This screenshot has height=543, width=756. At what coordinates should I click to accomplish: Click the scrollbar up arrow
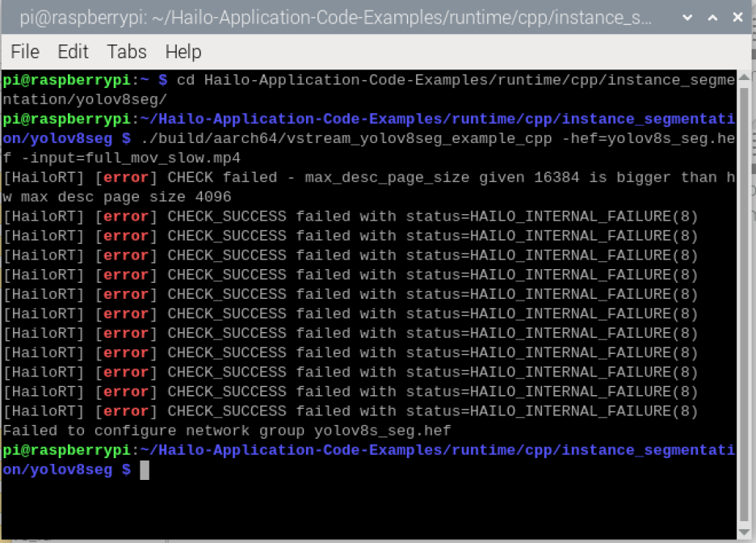(745, 76)
